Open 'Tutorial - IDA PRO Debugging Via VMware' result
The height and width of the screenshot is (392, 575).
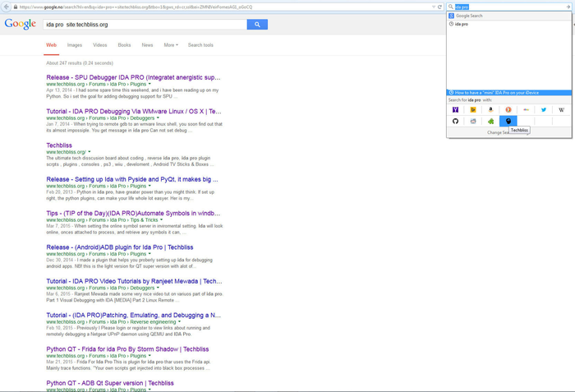134,111
